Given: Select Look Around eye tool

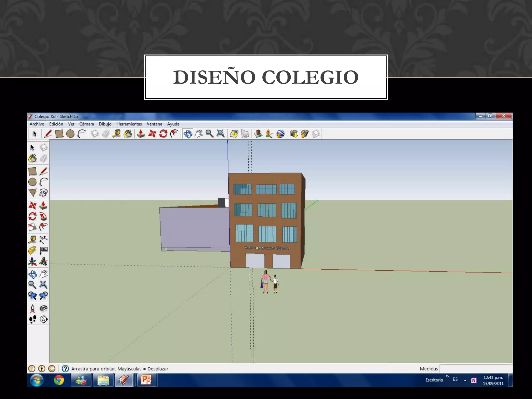Looking at the screenshot, I should [x=43, y=308].
